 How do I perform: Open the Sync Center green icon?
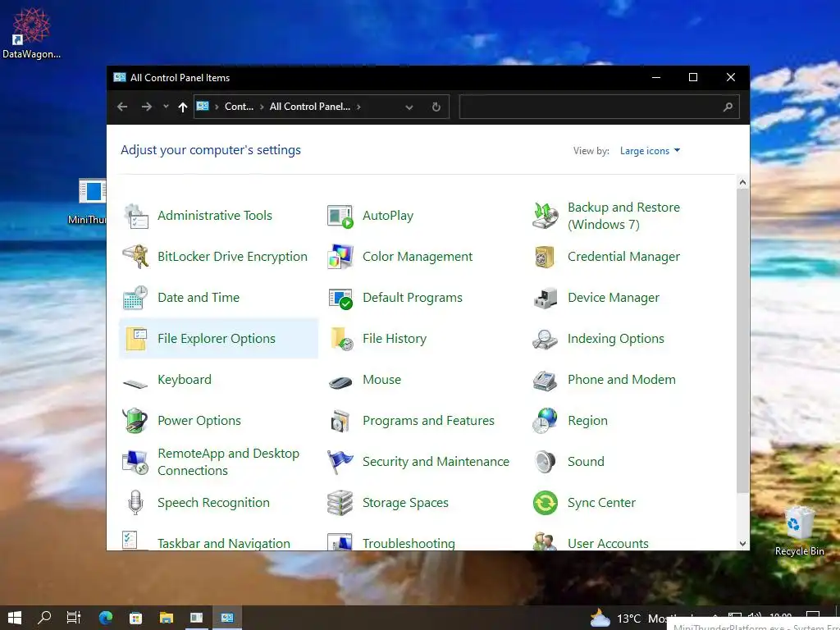(x=546, y=503)
